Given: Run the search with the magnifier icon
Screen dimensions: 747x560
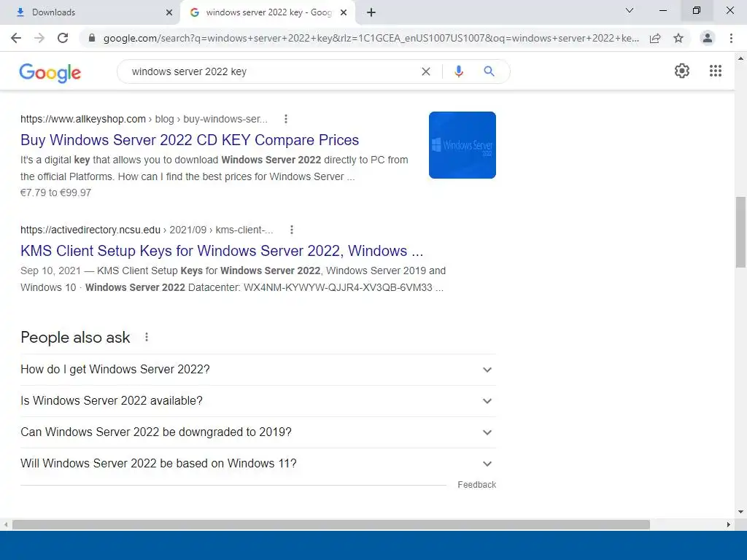Looking at the screenshot, I should point(489,71).
